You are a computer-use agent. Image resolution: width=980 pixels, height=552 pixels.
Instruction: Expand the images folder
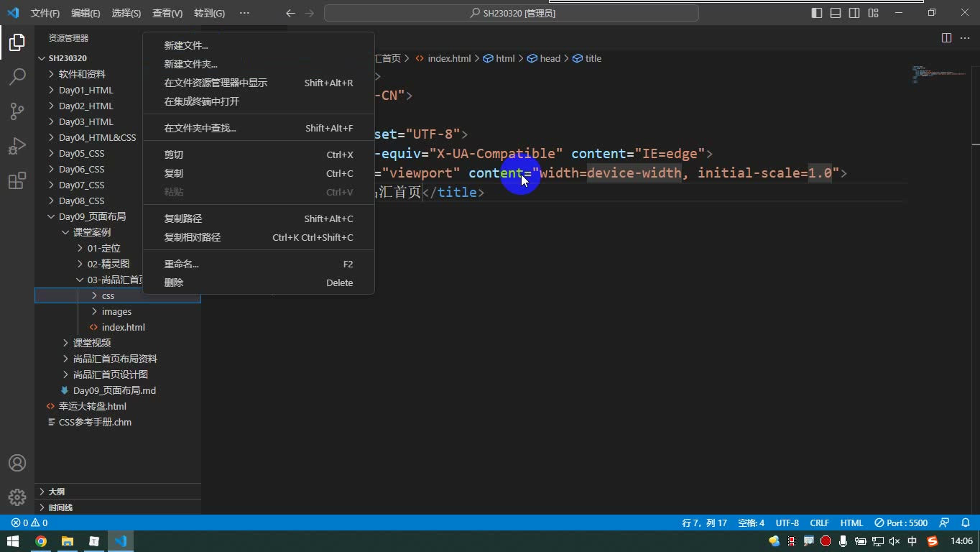click(118, 311)
